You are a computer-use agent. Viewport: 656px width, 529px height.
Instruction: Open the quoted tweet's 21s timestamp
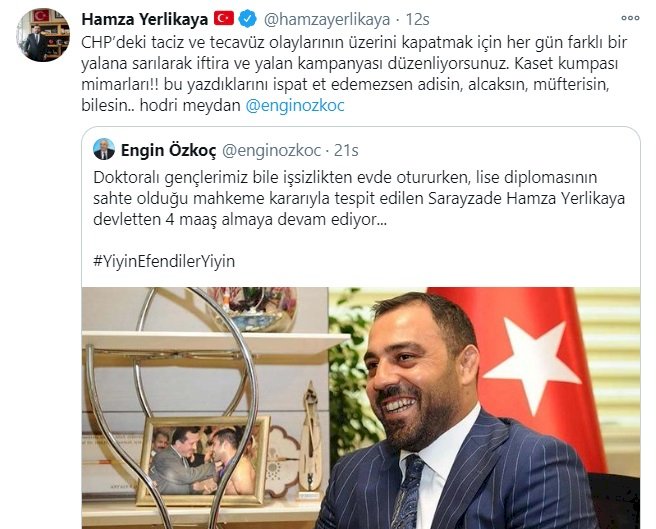click(x=346, y=150)
